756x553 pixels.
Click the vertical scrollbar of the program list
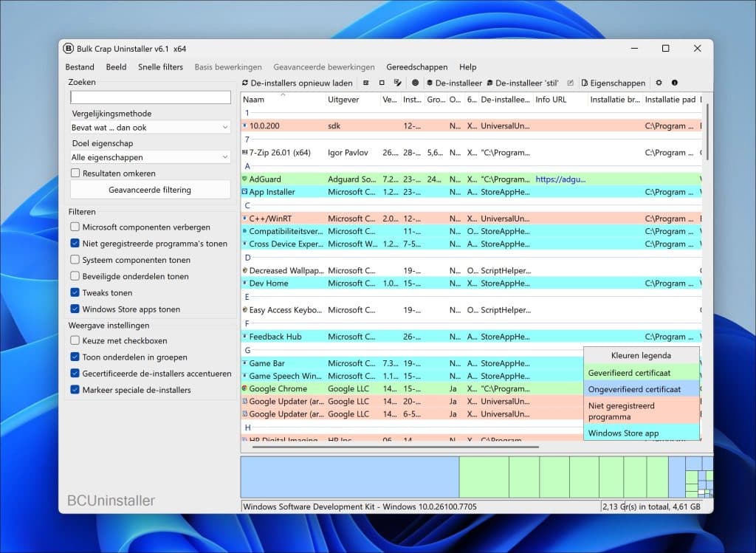pyautogui.click(x=707, y=131)
